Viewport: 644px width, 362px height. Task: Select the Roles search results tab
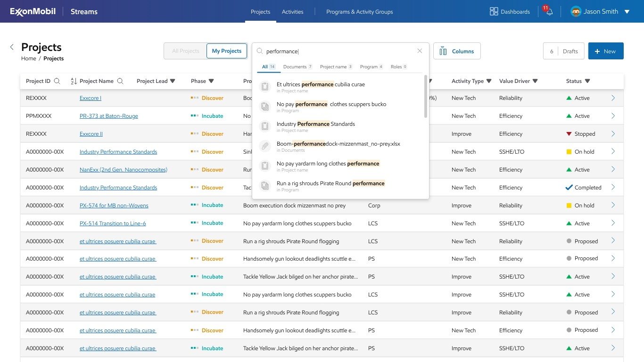pyautogui.click(x=399, y=67)
